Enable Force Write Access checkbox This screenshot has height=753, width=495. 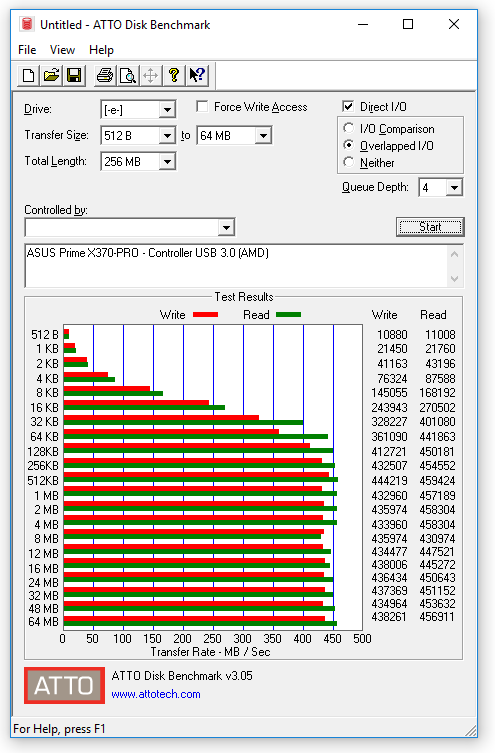(203, 107)
